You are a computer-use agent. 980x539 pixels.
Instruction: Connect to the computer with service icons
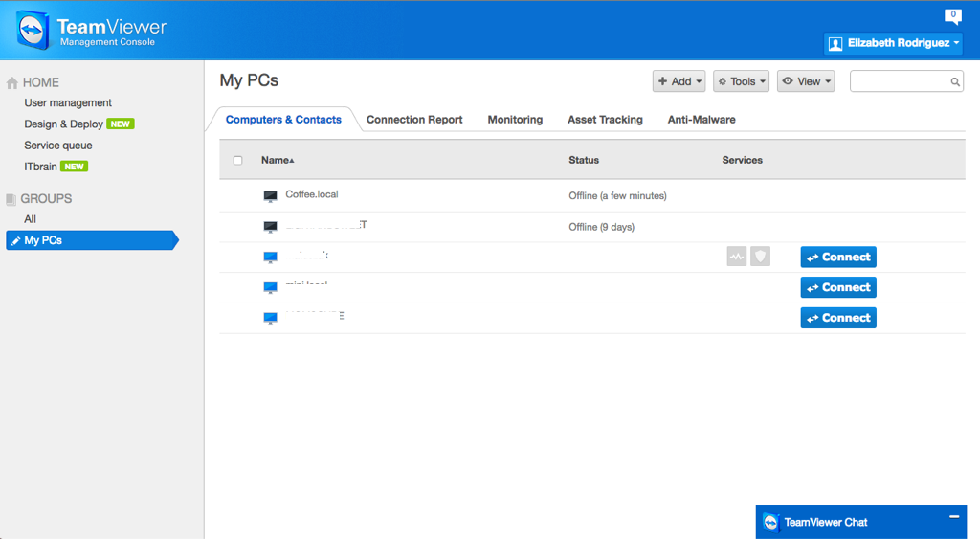point(838,257)
